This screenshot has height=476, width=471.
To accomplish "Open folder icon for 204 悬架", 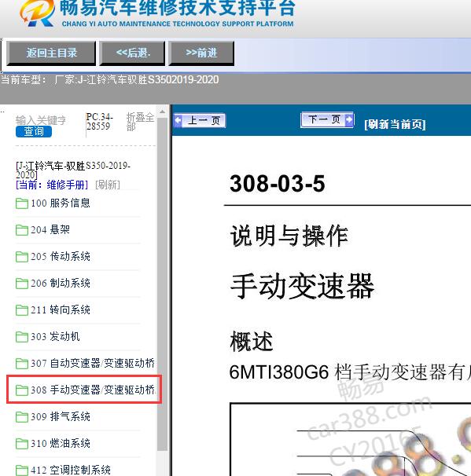I will click(x=22, y=230).
